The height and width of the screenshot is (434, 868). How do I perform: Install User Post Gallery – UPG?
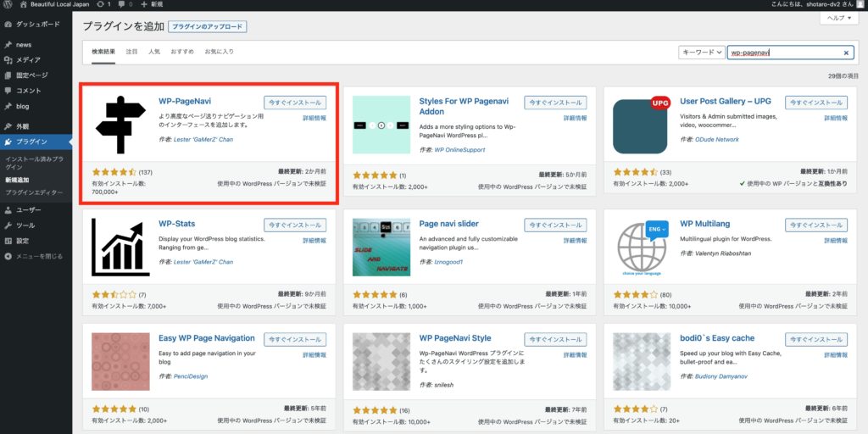816,103
